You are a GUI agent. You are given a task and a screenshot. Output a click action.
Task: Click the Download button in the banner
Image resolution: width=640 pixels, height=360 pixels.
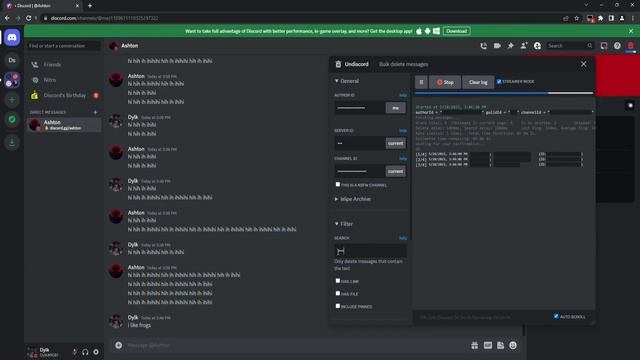456,31
